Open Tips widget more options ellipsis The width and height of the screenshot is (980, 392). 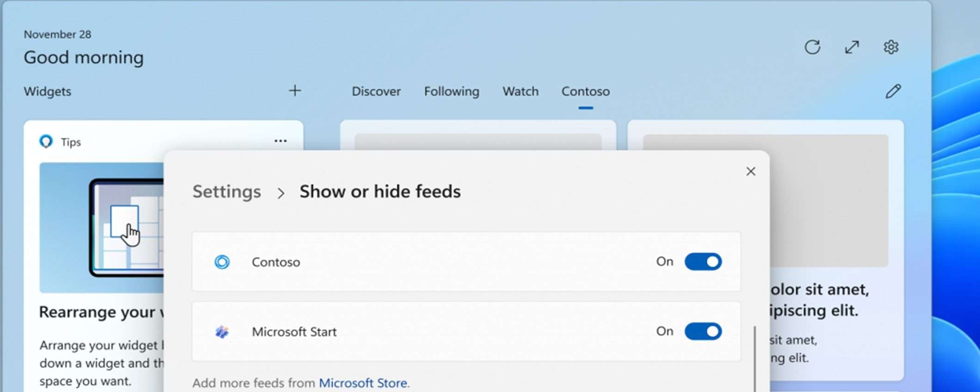coord(281,141)
